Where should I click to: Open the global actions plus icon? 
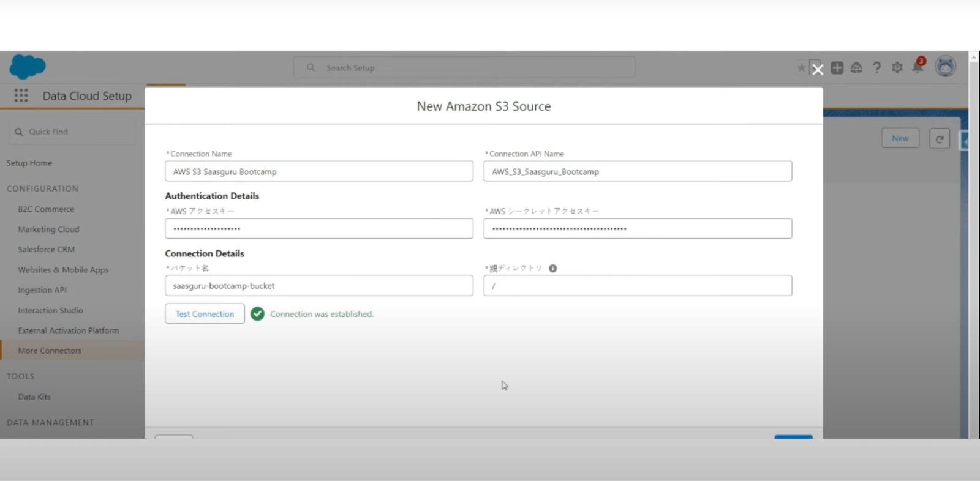(837, 68)
